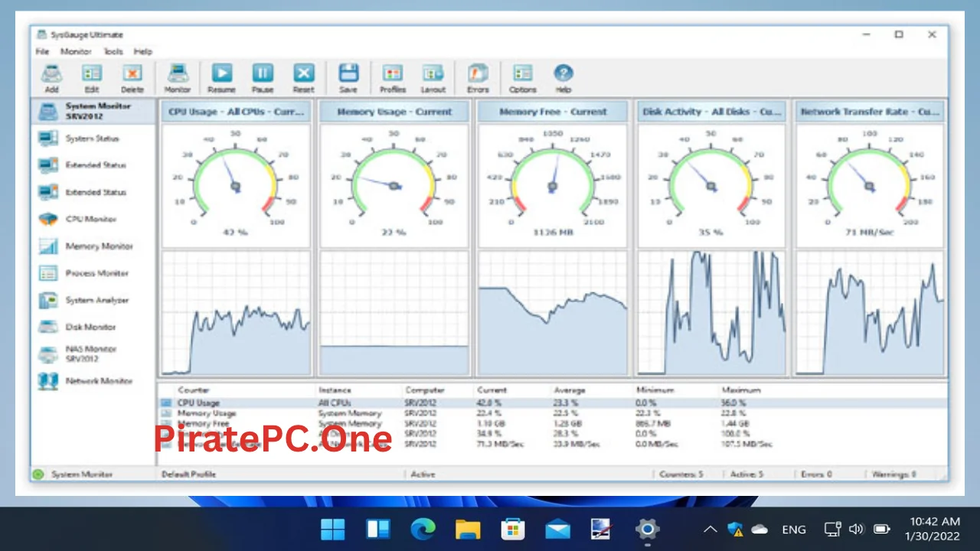980x551 pixels.
Task: Click the green status icon in status bar
Action: tap(38, 474)
